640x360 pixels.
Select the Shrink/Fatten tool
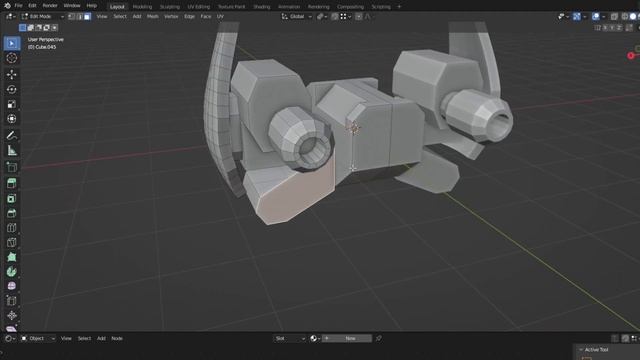[x=12, y=316]
